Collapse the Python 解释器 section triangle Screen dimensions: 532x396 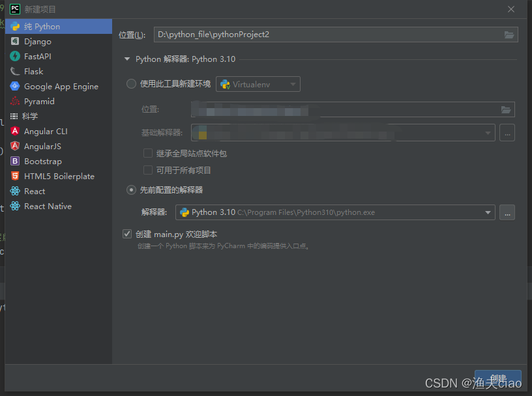(127, 59)
